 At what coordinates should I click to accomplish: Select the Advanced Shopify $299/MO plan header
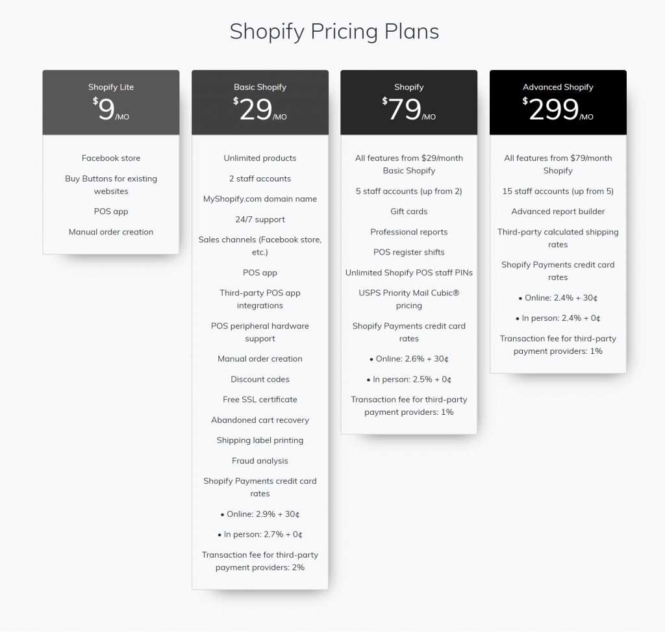coord(558,103)
